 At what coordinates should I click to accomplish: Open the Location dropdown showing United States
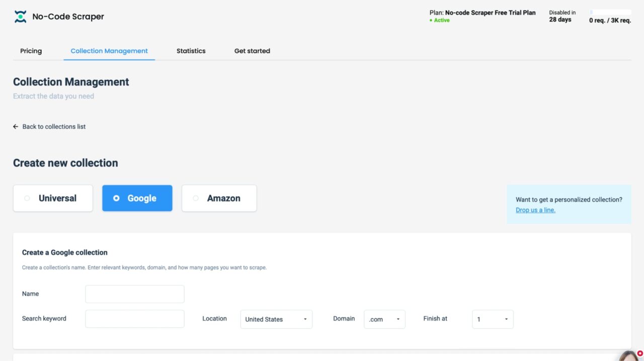click(x=276, y=319)
